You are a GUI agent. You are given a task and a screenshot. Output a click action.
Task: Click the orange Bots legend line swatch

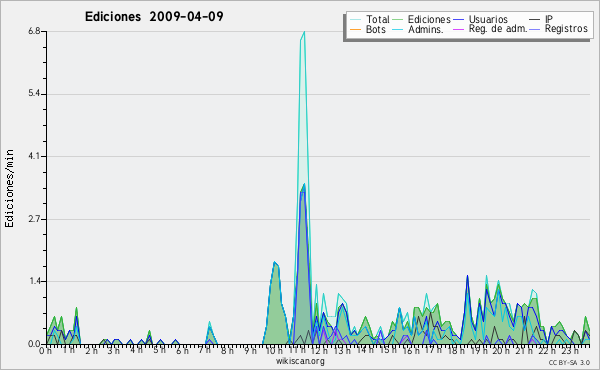355,29
